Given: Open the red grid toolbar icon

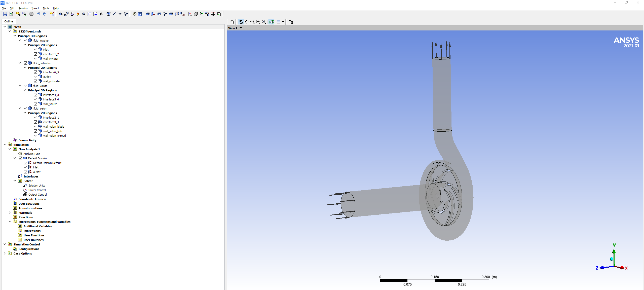Looking at the screenshot, I should click(x=213, y=14).
